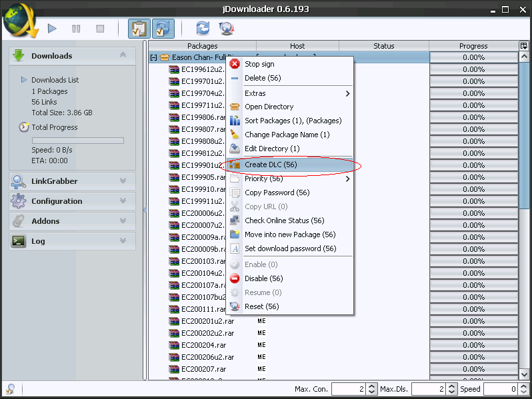Stop all downloads with the stop button

tap(100, 29)
